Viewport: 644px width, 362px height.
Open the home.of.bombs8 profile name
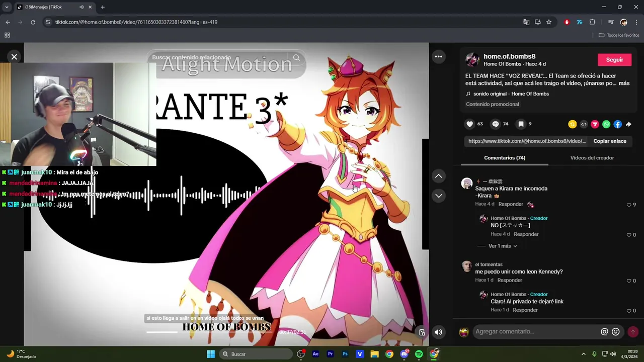509,56
